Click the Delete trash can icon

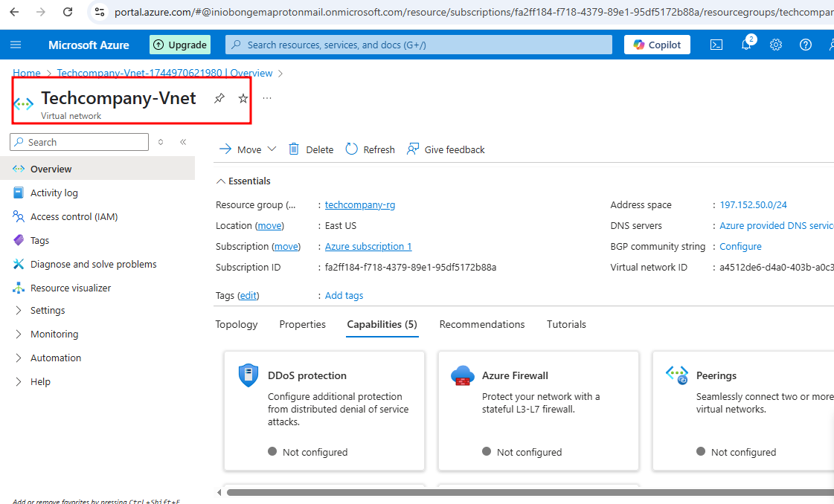(294, 149)
